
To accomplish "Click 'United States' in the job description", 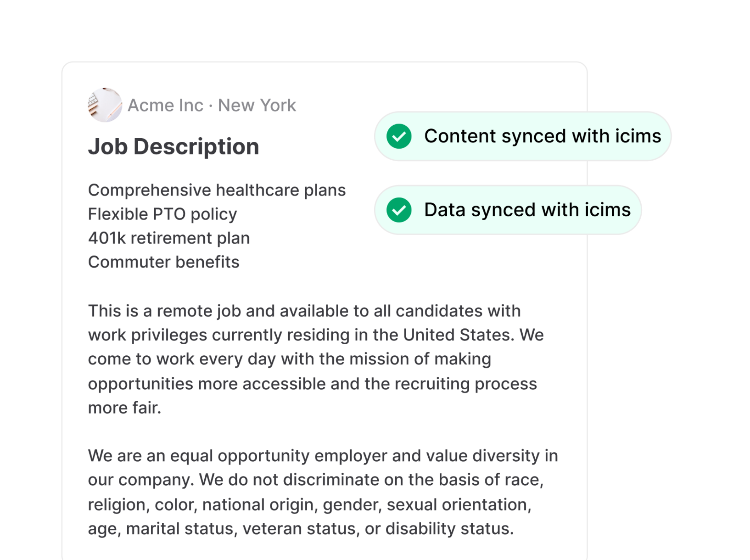I will click(458, 335).
